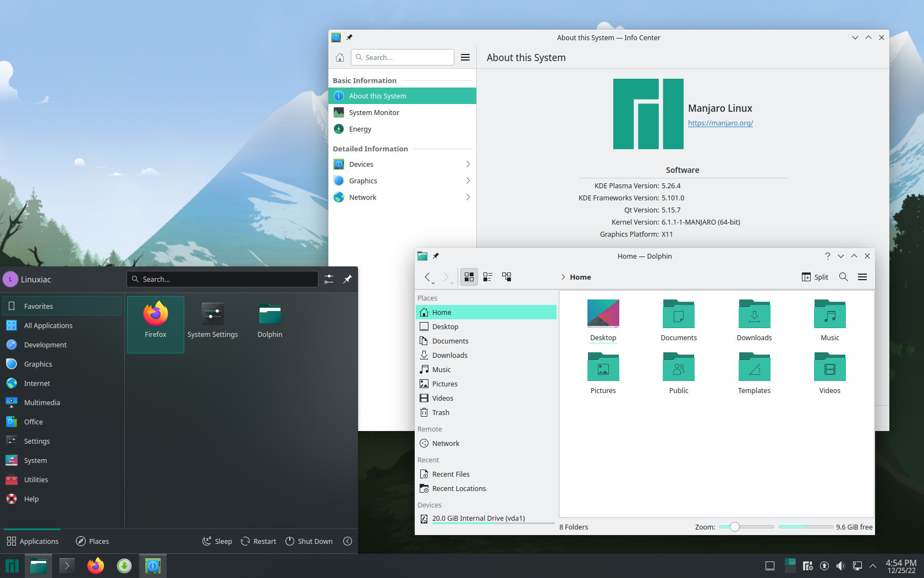Click the Show Desktop tray icon
The width and height of the screenshot is (924, 578).
click(770, 566)
